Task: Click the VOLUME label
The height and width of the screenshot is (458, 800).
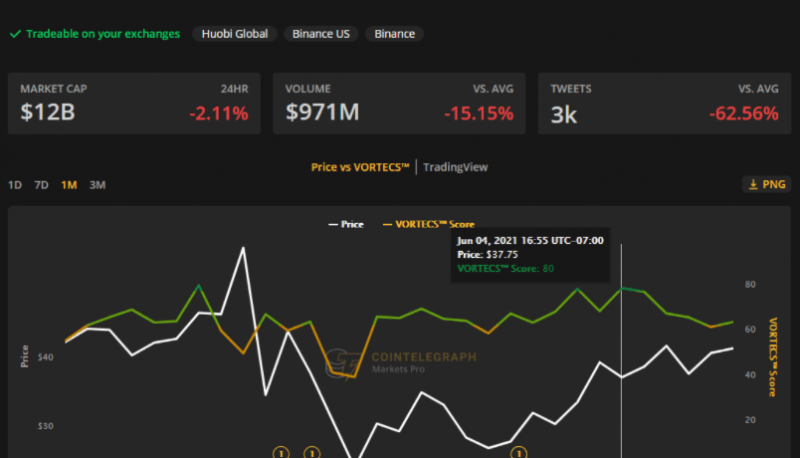Action: pos(308,89)
